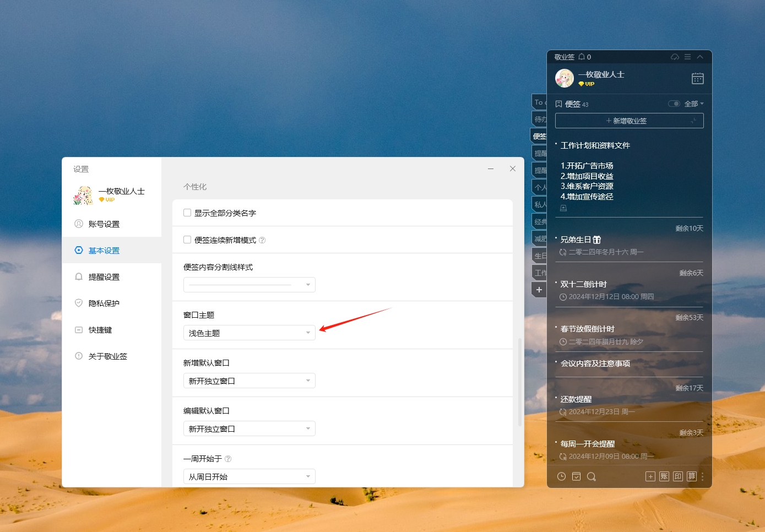
Task: Click the gift icon beside 兄弟生日
Action: [x=597, y=240]
